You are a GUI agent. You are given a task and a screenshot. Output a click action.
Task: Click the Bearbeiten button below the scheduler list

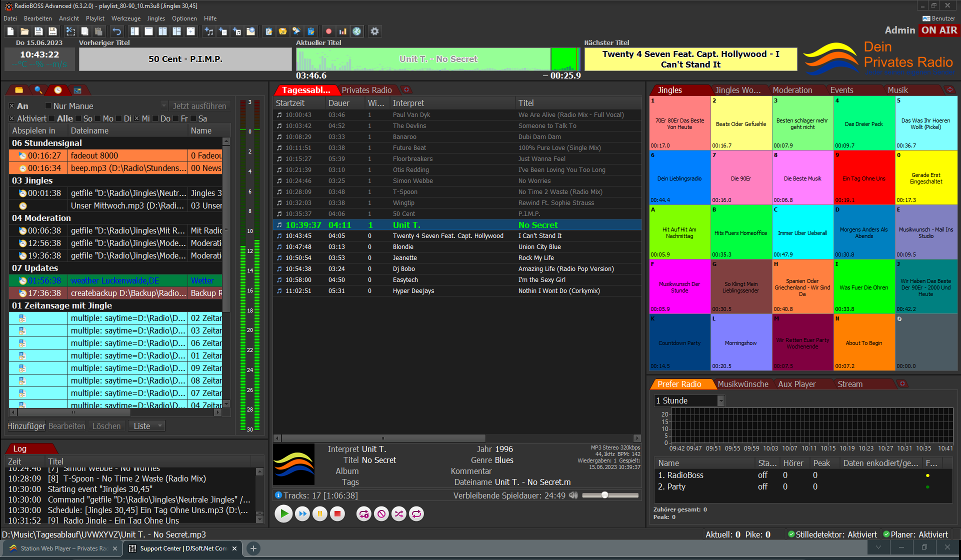click(66, 426)
